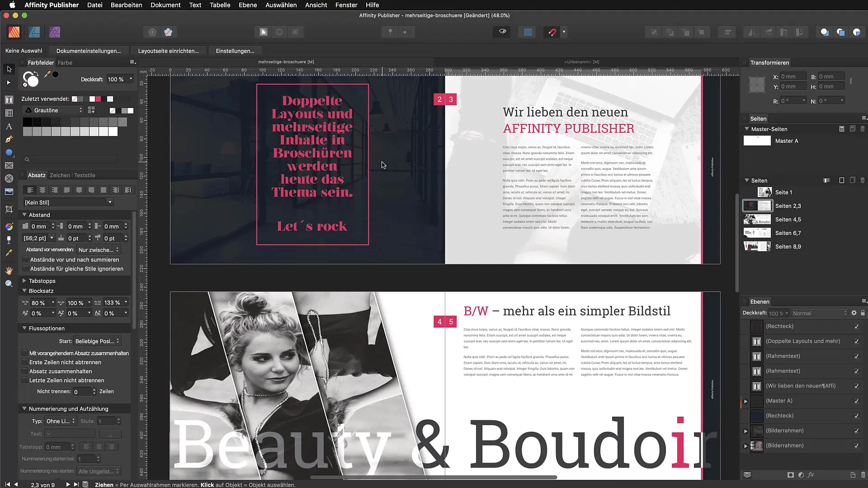This screenshot has height=488, width=868.
Task: Select the Place Image tool
Action: 9,192
